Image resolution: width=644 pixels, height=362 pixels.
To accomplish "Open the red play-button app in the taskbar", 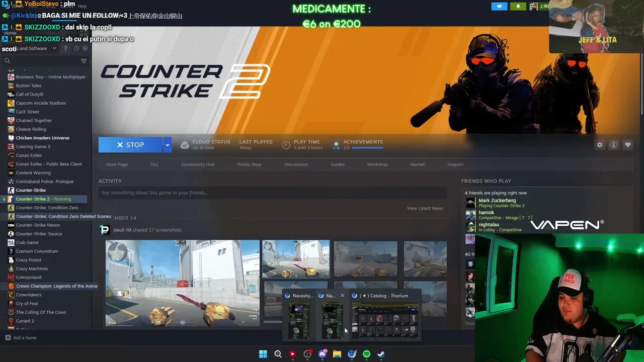I will [x=292, y=354].
